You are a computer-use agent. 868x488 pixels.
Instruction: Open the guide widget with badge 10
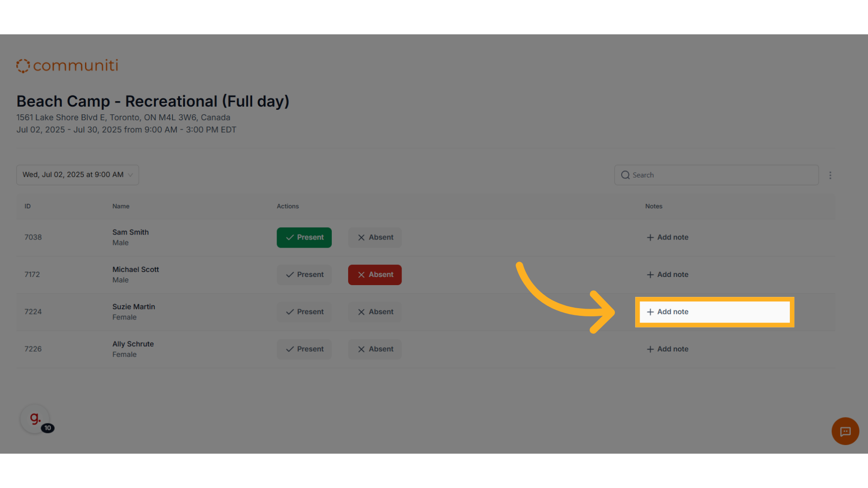click(x=35, y=419)
